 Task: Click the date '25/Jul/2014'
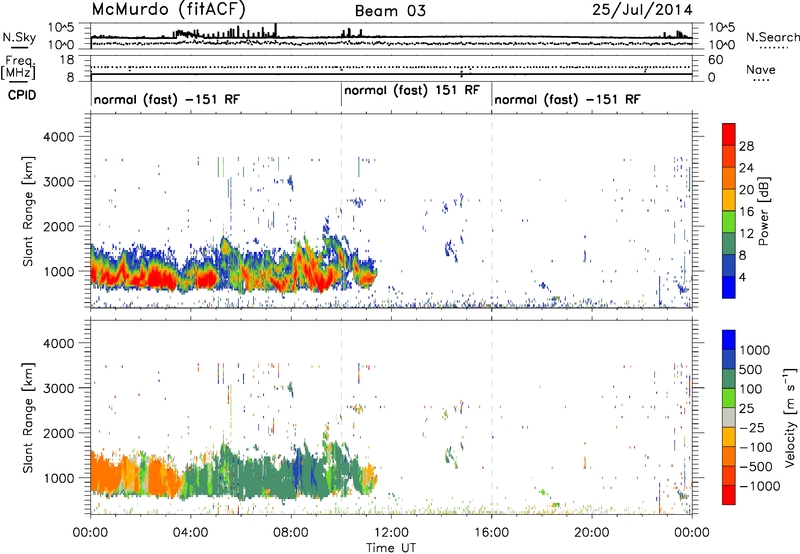pos(642,10)
